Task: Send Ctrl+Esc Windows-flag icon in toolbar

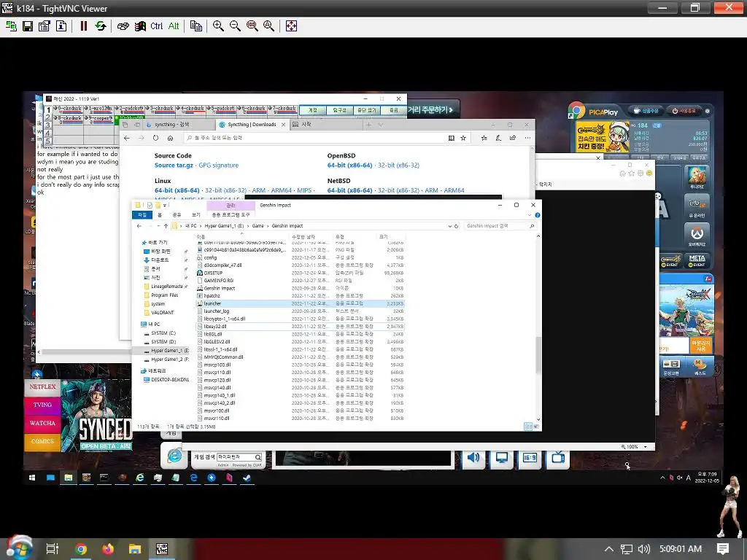Action: click(x=139, y=26)
